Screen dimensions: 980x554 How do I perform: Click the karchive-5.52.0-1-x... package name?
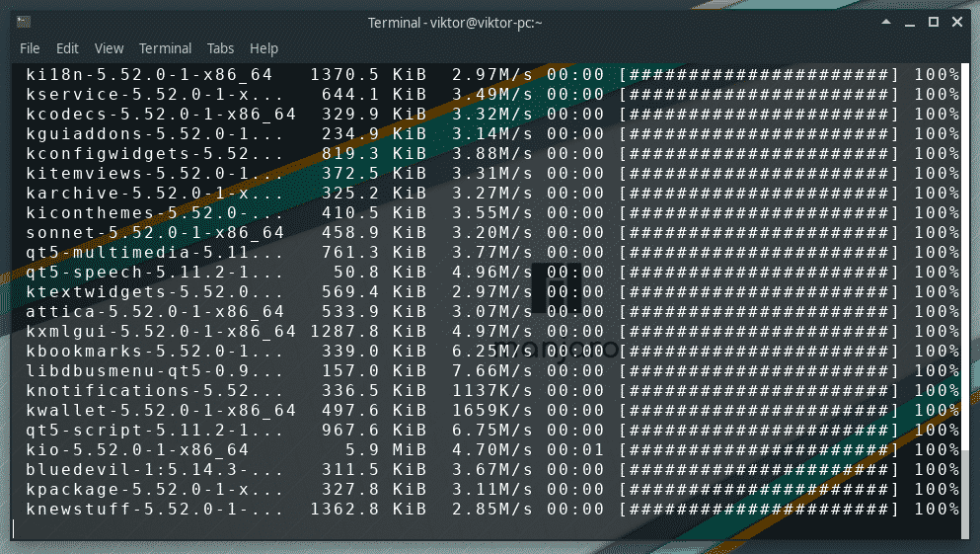click(x=155, y=194)
